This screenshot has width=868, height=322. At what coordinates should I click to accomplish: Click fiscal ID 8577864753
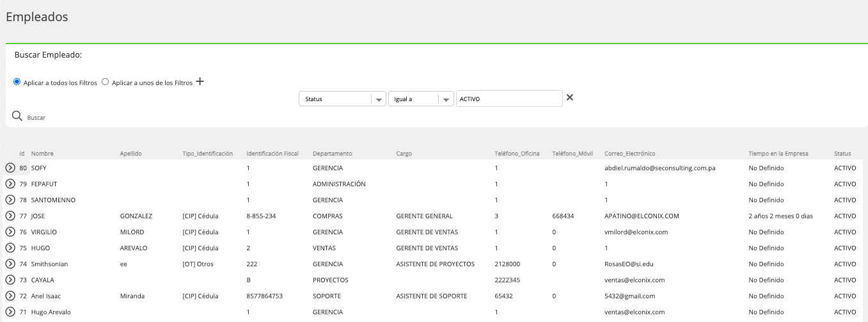click(264, 296)
